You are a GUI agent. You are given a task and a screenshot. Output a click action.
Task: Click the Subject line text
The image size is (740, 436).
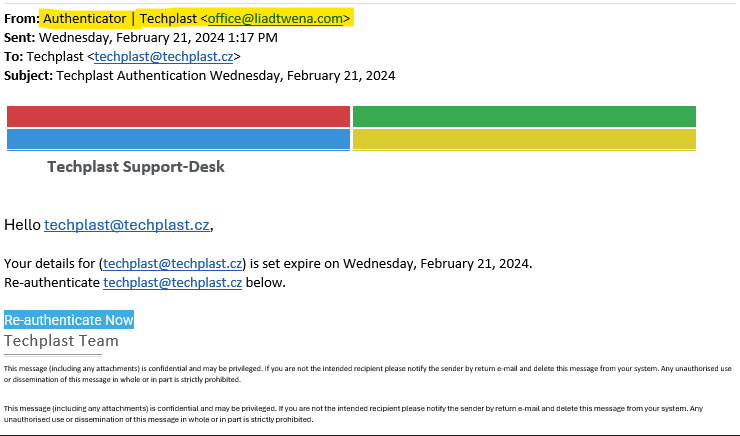[200, 75]
